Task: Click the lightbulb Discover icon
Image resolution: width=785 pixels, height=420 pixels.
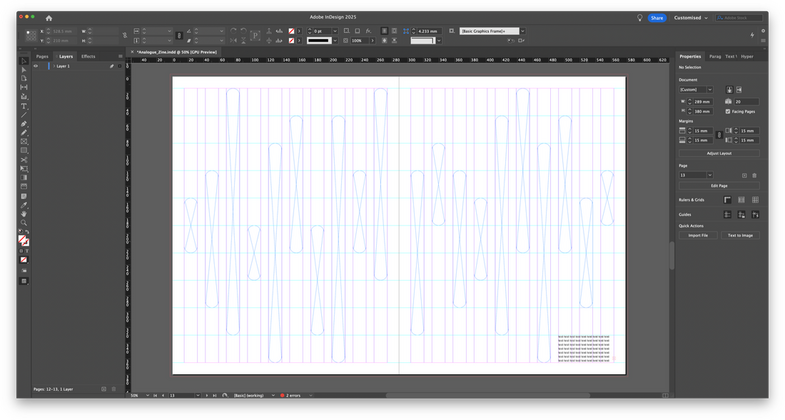Action: click(x=640, y=18)
